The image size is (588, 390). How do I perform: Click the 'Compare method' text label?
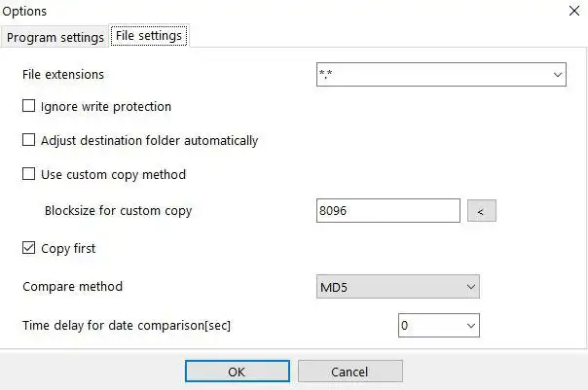click(x=72, y=287)
